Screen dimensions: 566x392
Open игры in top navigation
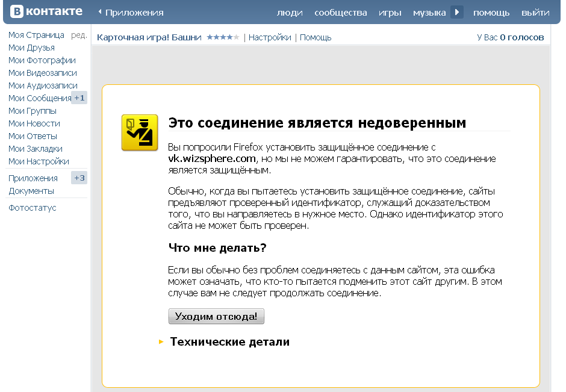(x=390, y=13)
